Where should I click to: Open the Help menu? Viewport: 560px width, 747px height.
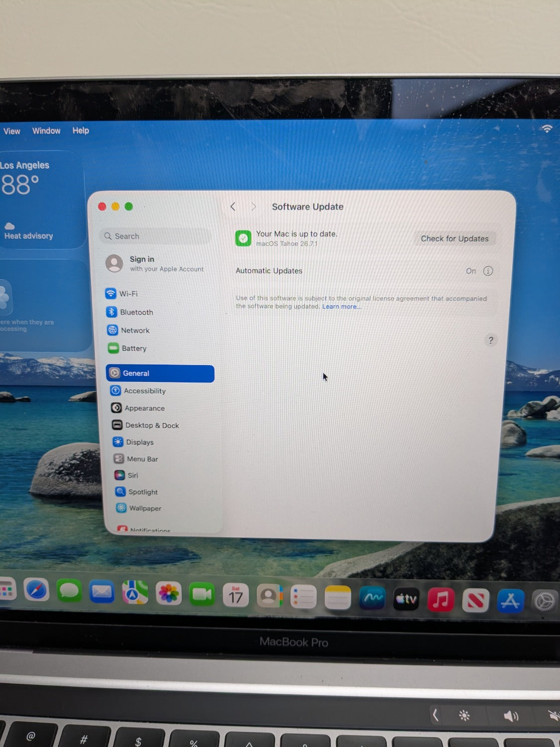[81, 130]
